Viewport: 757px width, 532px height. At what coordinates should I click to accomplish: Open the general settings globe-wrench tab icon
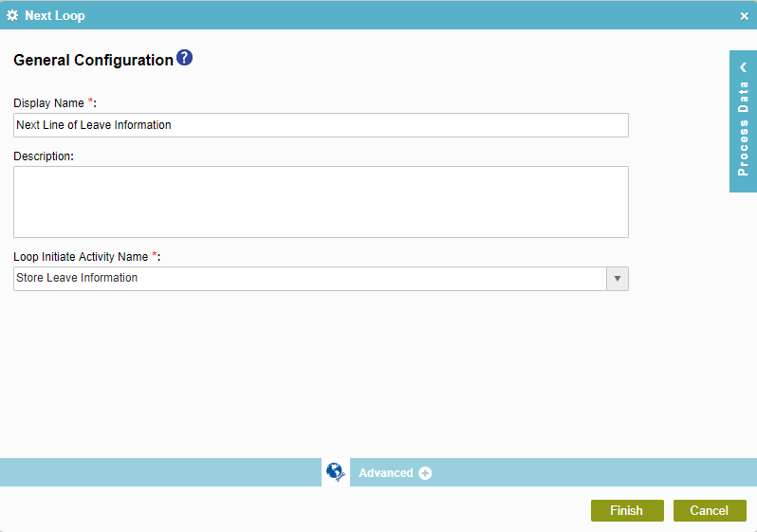pos(335,472)
